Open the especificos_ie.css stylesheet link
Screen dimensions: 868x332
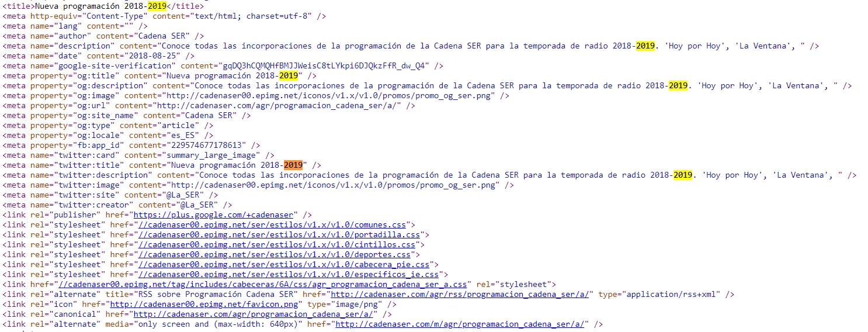click(x=288, y=274)
